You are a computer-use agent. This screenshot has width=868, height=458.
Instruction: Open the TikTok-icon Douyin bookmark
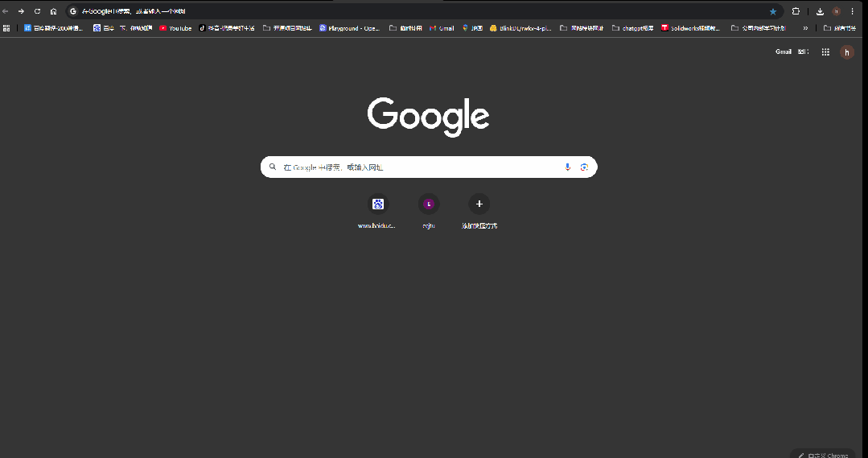coord(226,27)
